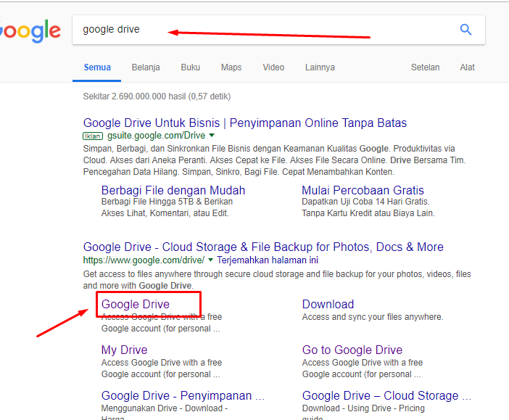
Task: Open the "Google Drive" sitelink
Action: 136,304
